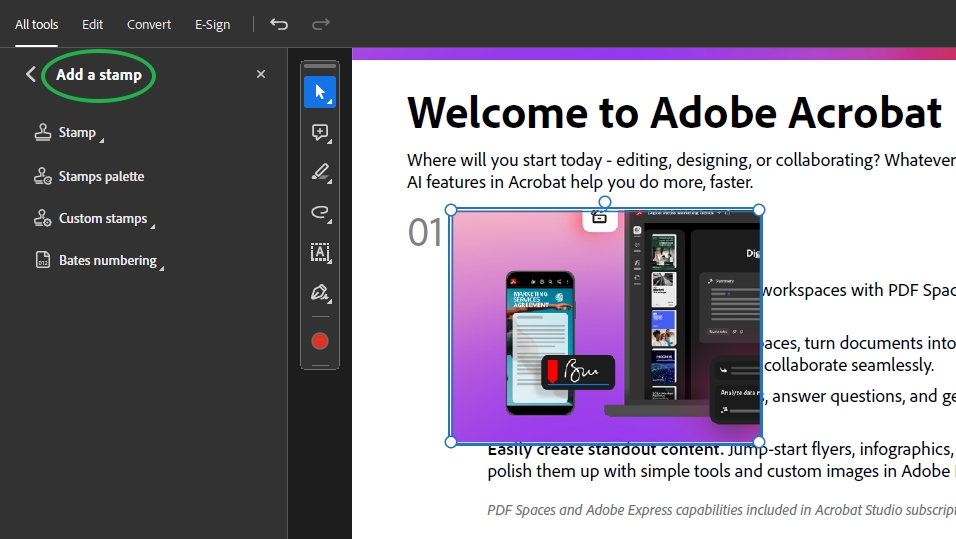Open the E-Sign tab
The width and height of the screenshot is (956, 539).
click(x=212, y=24)
